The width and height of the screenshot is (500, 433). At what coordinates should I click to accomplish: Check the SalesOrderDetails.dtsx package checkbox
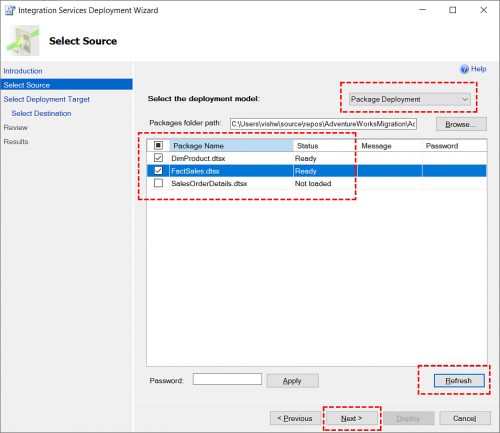coord(158,183)
